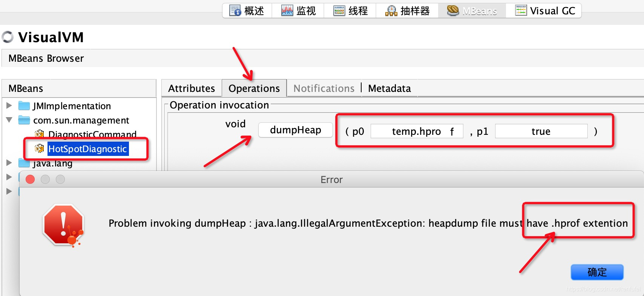Expand the tree node below java.lang
This screenshot has height=296, width=644.
9,177
